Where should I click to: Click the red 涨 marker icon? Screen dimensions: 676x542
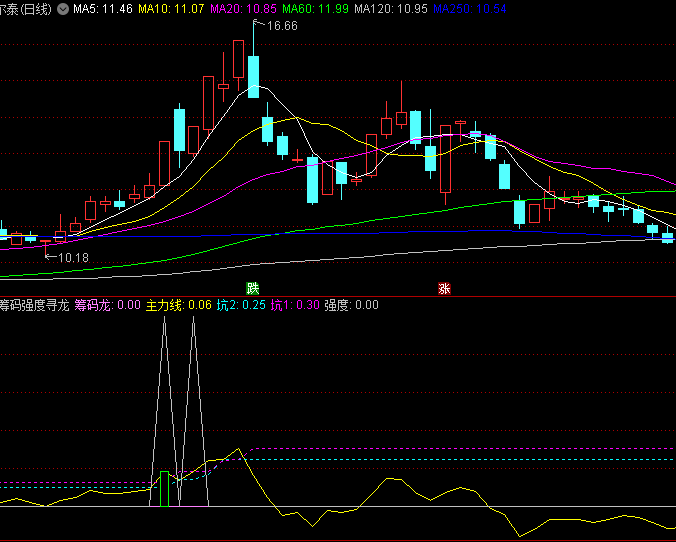pyautogui.click(x=444, y=289)
